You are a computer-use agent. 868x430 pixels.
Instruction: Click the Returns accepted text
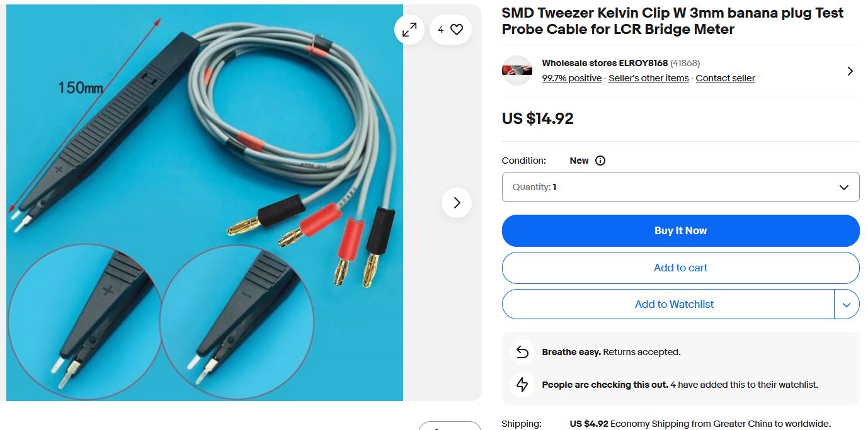click(641, 352)
